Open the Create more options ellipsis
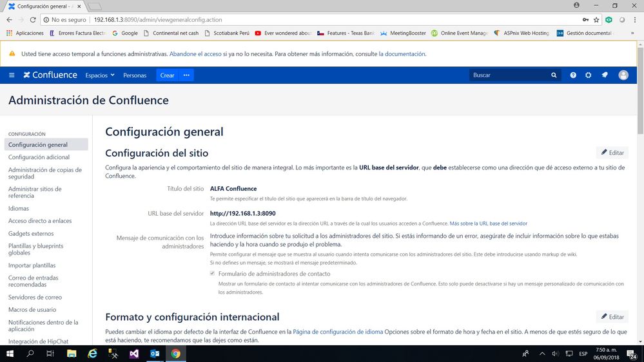This screenshot has height=362, width=644. [x=186, y=75]
